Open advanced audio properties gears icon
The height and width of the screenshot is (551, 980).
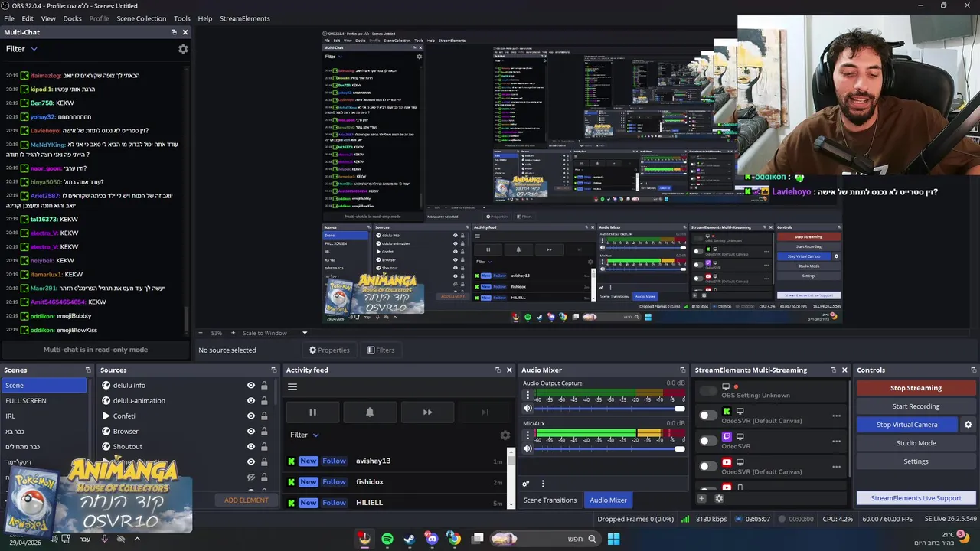[526, 484]
